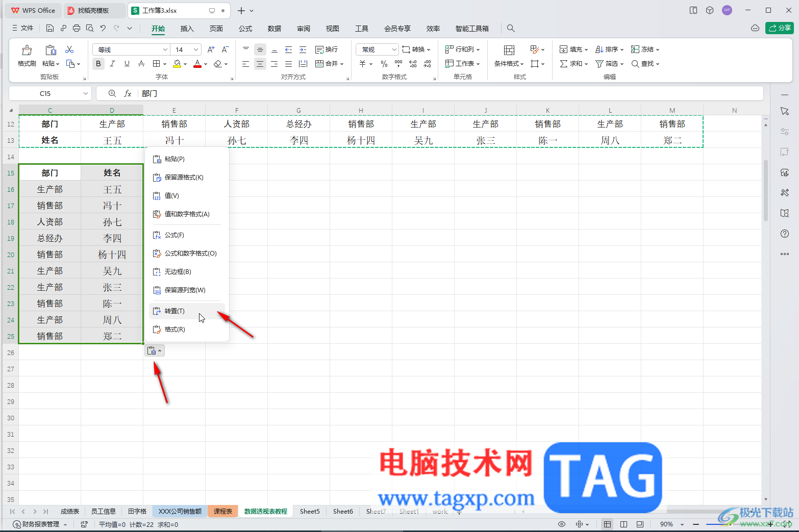Click the Filter (筛选) button
The height and width of the screenshot is (532, 799).
(x=609, y=64)
